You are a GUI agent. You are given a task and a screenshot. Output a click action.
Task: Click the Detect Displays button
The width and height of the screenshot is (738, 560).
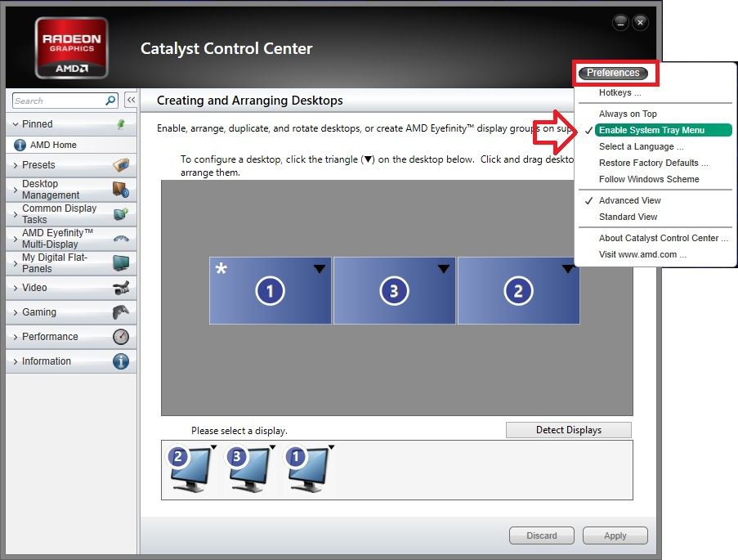tap(569, 430)
